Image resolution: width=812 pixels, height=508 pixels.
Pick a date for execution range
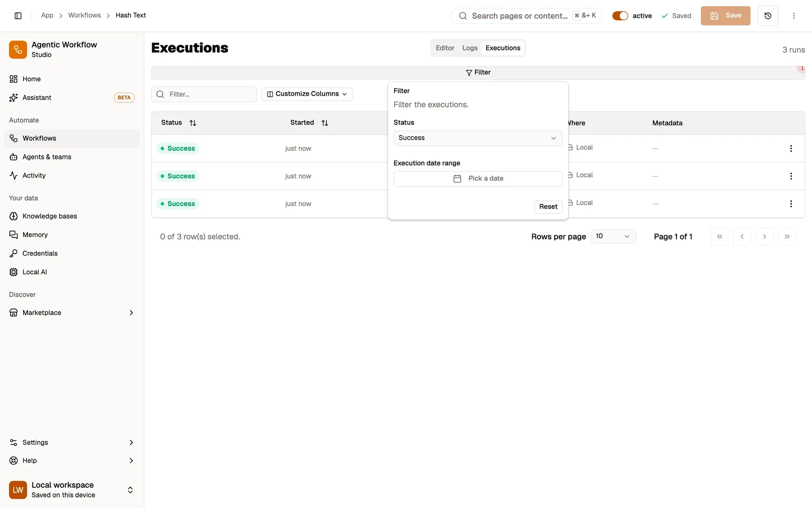click(478, 179)
